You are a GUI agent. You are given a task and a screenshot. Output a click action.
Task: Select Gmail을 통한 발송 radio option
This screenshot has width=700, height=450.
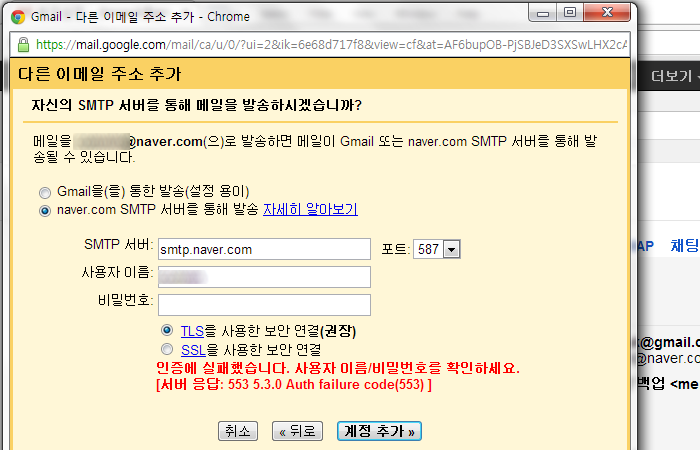tap(45, 193)
